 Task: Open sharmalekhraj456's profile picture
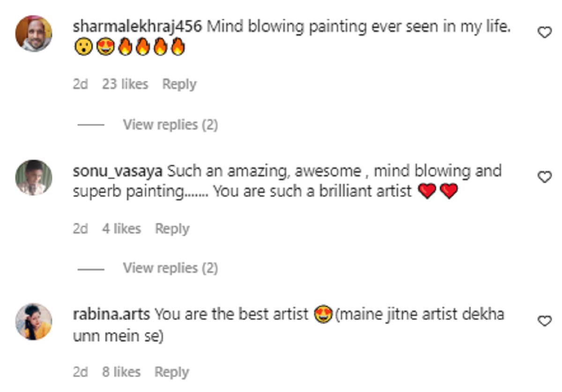[x=34, y=34]
